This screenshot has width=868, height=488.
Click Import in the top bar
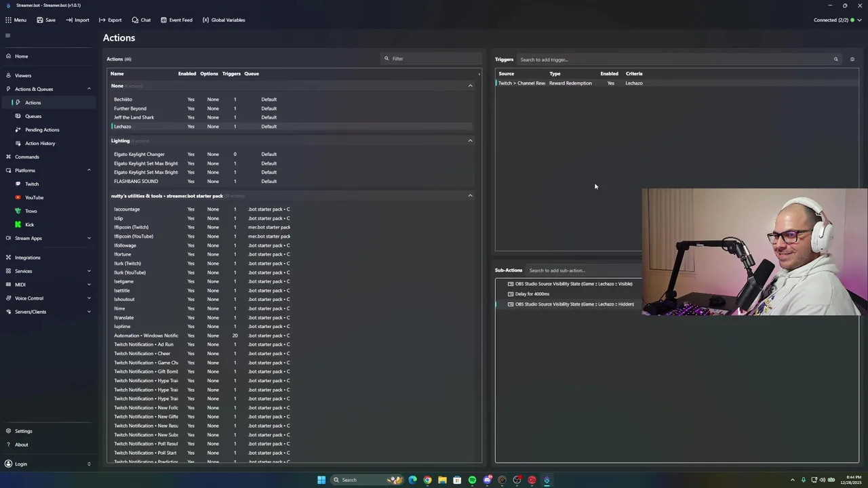[x=77, y=20]
